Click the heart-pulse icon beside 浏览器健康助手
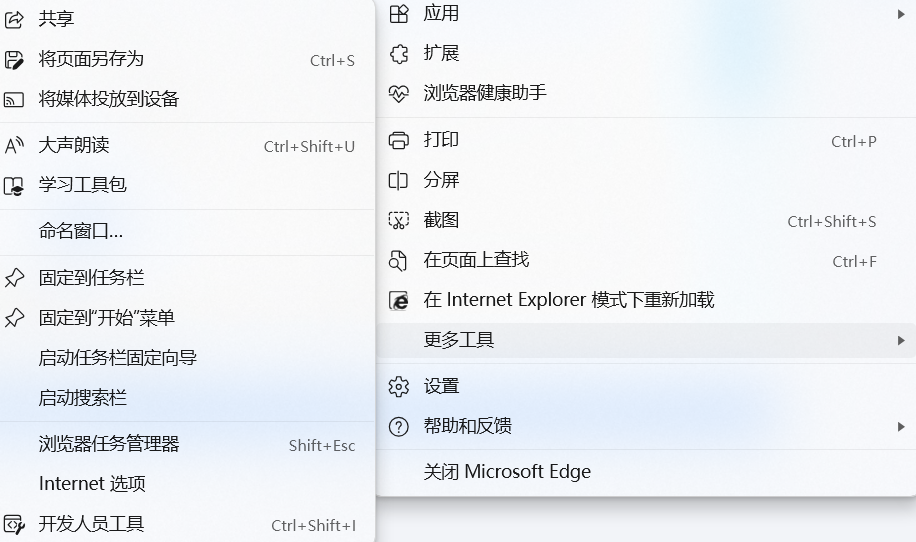 point(399,93)
